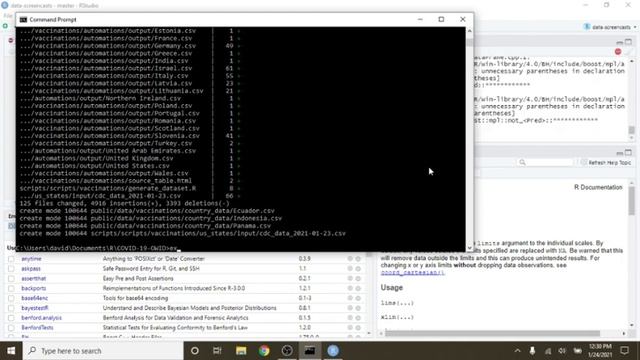Remove the base64enc package via its X icon

(358, 298)
